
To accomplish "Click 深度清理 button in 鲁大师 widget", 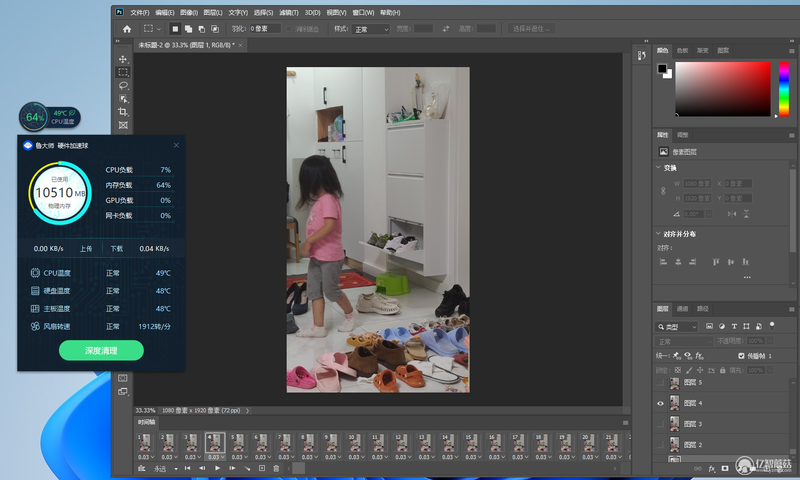I will (x=101, y=350).
